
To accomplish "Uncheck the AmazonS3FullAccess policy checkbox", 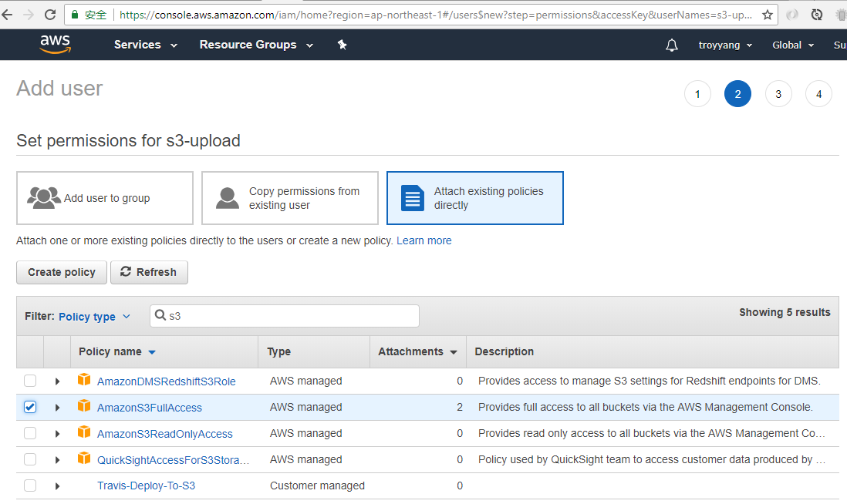I will [x=30, y=407].
